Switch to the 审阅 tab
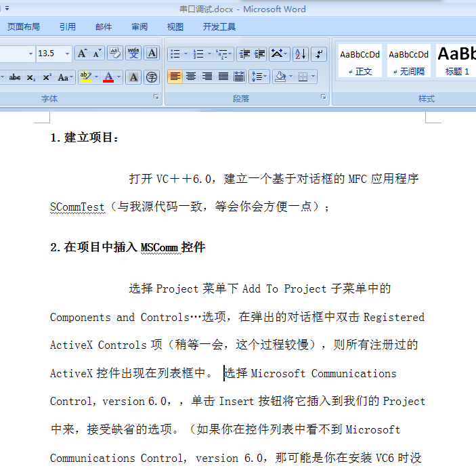This screenshot has height=470, width=476. pos(139,27)
